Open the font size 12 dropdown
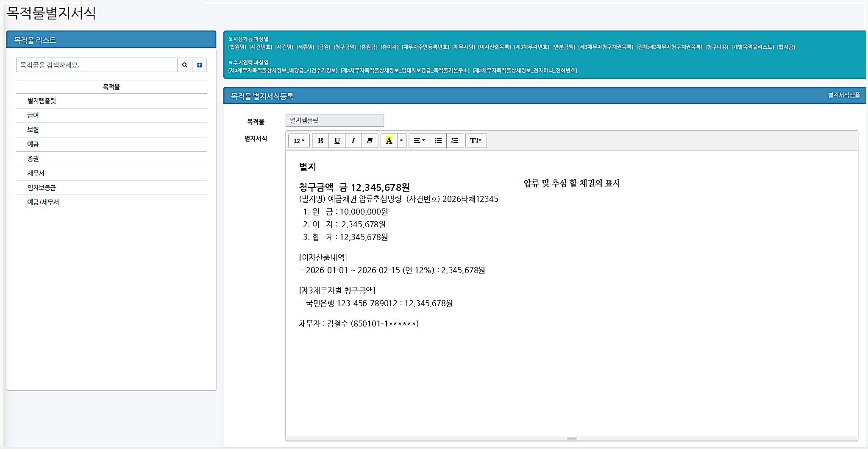This screenshot has width=868, height=449. 299,140
